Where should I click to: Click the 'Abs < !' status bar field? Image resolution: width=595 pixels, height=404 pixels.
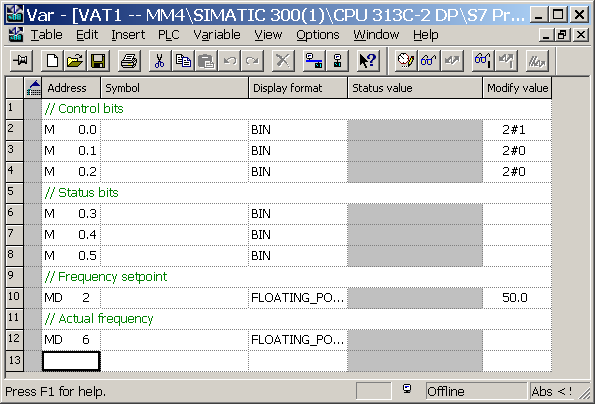click(552, 391)
